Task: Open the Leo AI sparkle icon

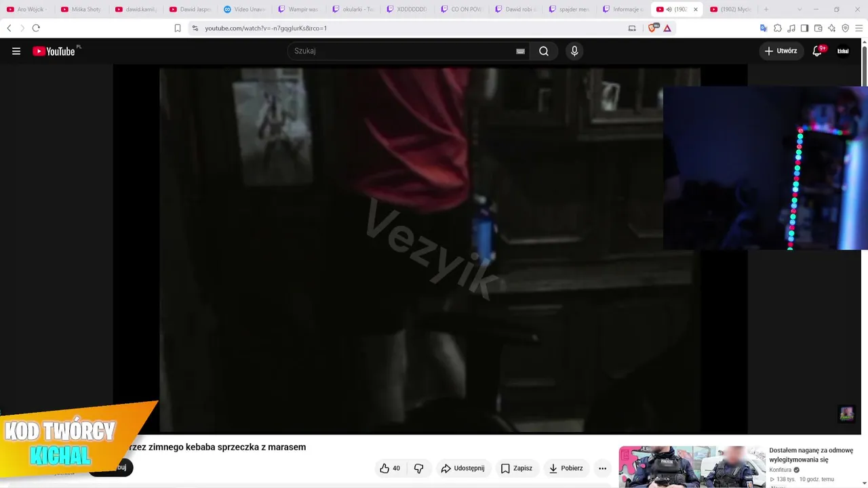Action: (831, 28)
